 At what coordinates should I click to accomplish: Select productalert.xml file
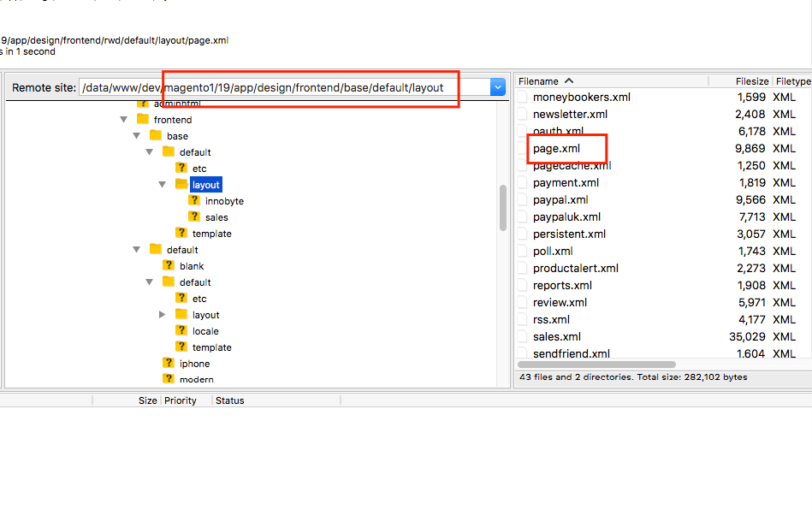tap(576, 268)
